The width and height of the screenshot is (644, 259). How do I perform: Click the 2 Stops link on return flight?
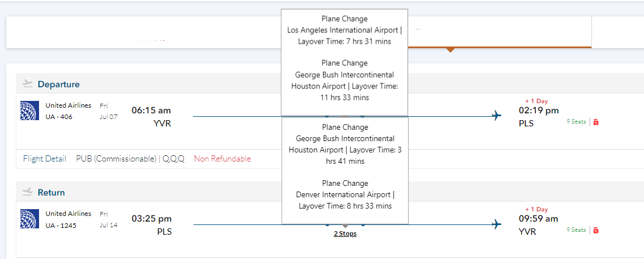(345, 233)
